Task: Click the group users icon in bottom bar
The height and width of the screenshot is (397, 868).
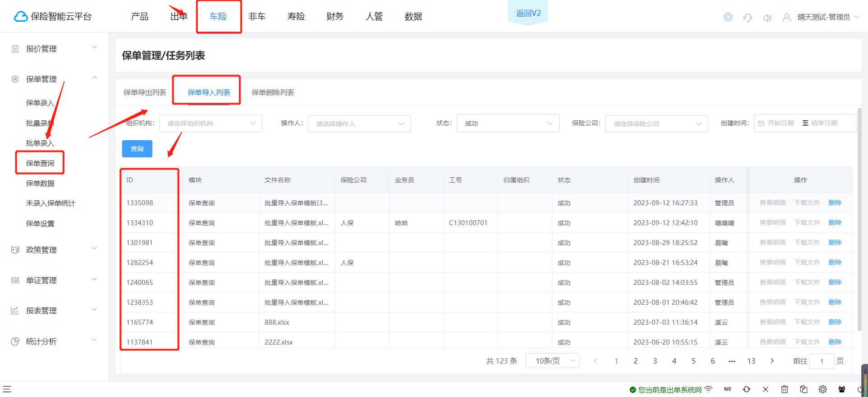Action: 841,389
